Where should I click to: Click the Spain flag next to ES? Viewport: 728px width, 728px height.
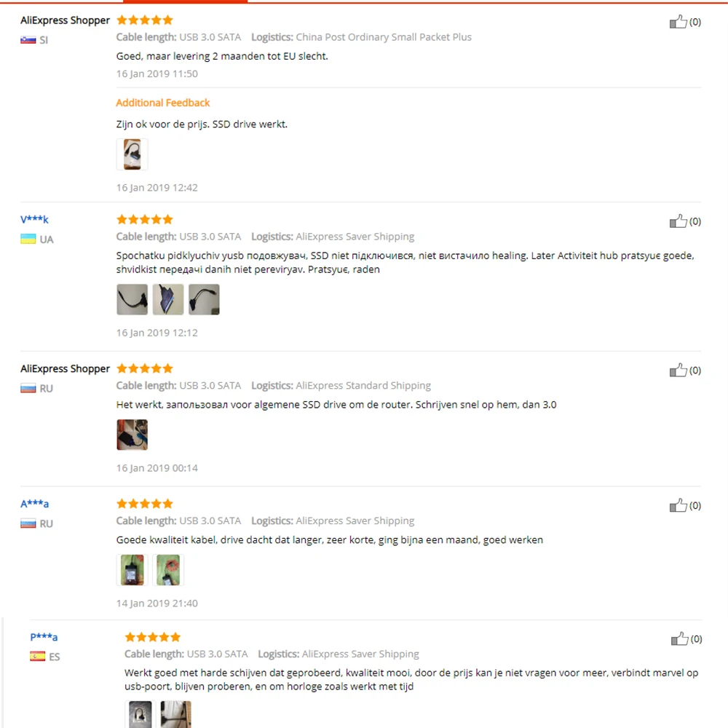38,656
